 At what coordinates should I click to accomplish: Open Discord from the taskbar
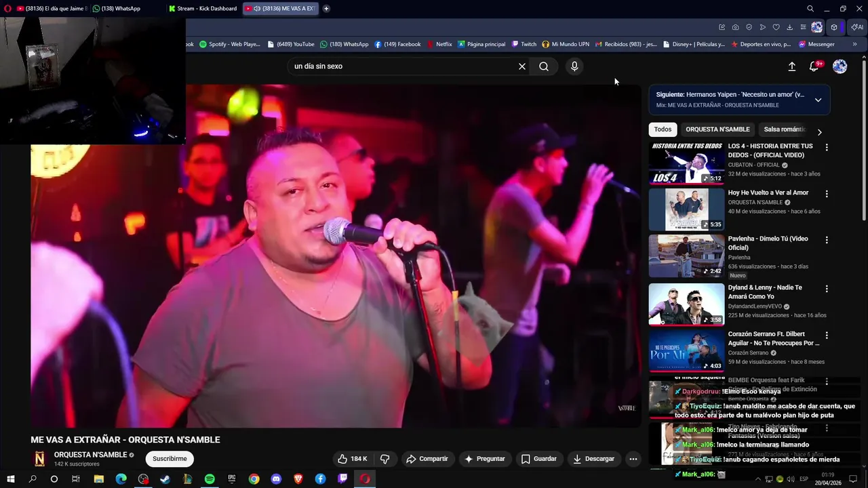pyautogui.click(x=276, y=479)
